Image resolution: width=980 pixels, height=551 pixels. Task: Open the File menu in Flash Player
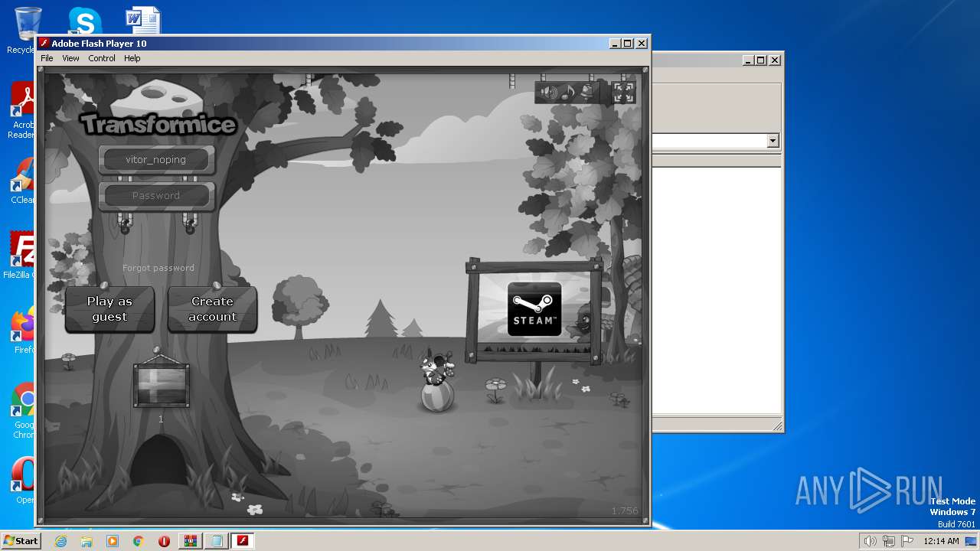click(x=47, y=58)
